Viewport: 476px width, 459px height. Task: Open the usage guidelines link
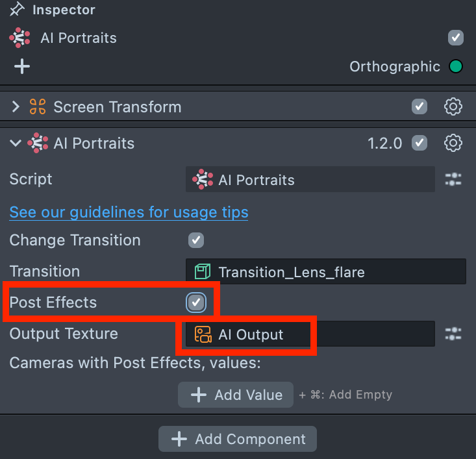[129, 212]
